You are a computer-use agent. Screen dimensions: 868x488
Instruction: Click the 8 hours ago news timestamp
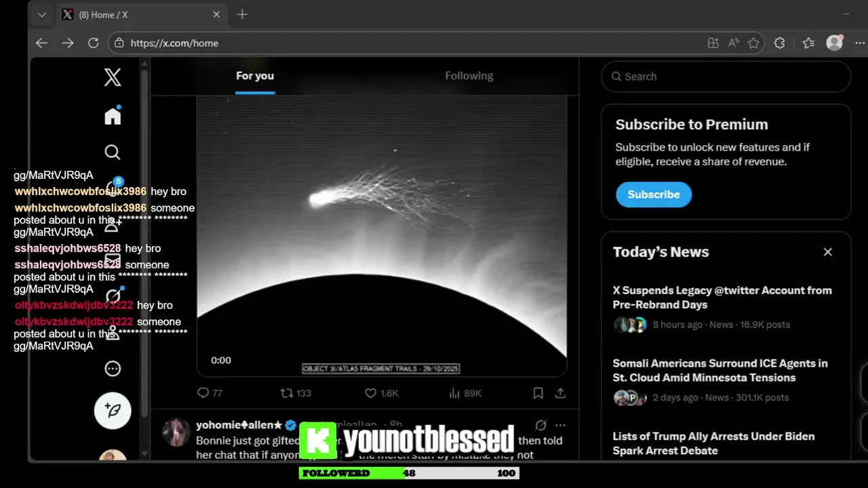677,325
